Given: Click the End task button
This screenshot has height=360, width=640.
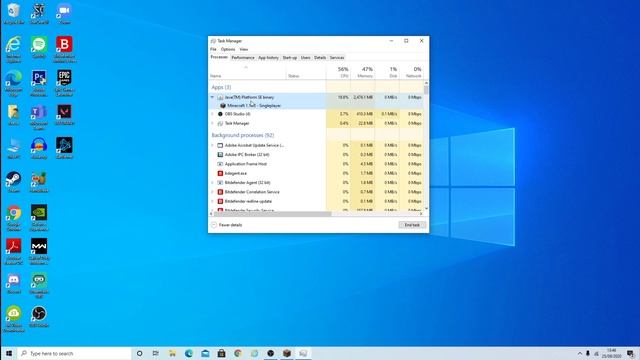Looking at the screenshot, I should pyautogui.click(x=412, y=225).
